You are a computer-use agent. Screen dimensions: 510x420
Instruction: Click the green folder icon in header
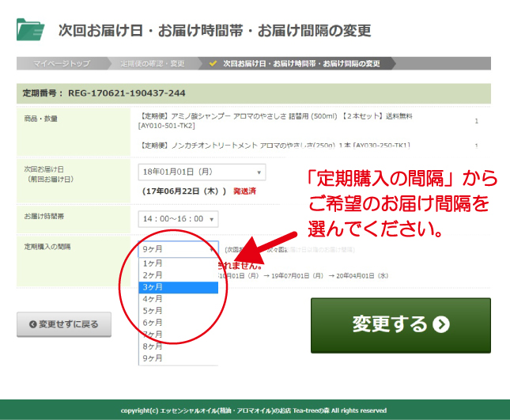click(30, 29)
